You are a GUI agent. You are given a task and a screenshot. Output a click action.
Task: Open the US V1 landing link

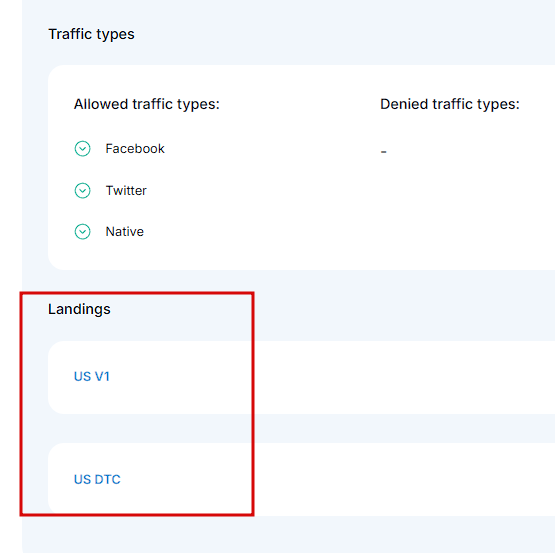point(92,376)
